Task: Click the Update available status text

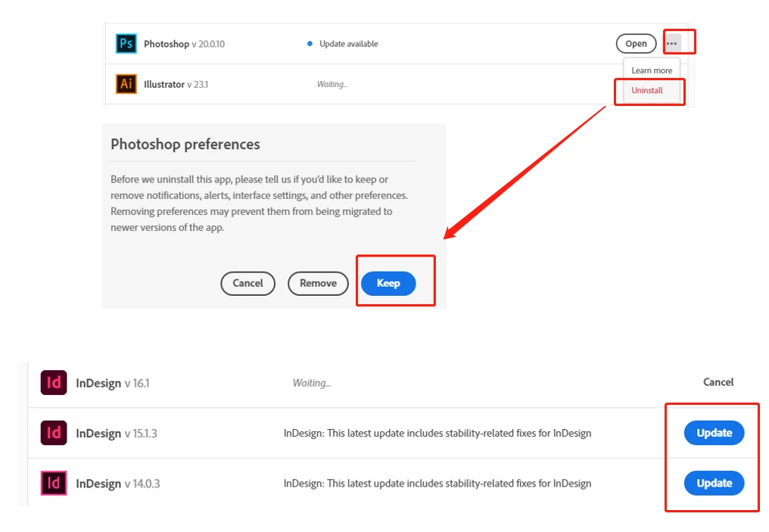Action: point(349,44)
